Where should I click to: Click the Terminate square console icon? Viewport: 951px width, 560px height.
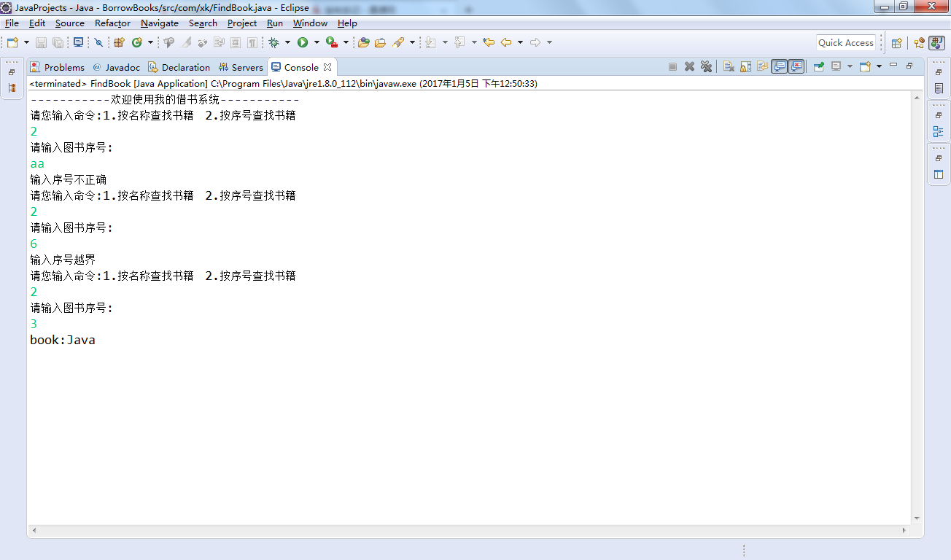pyautogui.click(x=672, y=66)
